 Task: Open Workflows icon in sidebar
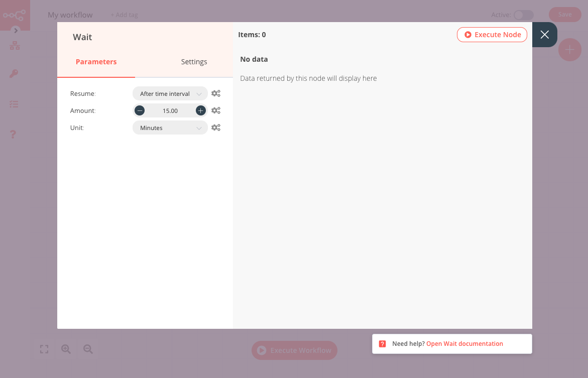pyautogui.click(x=15, y=46)
